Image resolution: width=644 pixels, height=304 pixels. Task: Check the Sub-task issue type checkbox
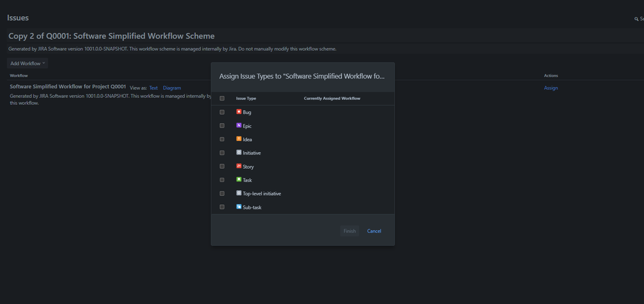tap(222, 207)
